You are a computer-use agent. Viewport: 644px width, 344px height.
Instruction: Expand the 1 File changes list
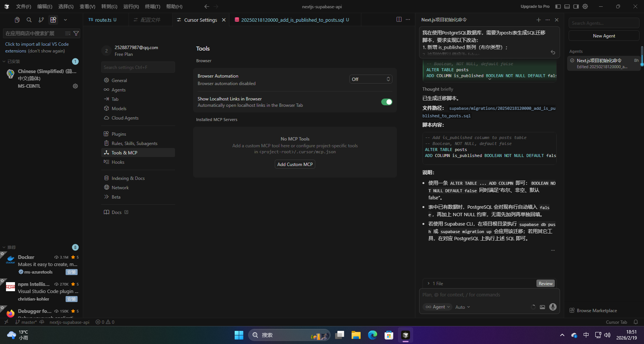click(x=435, y=284)
